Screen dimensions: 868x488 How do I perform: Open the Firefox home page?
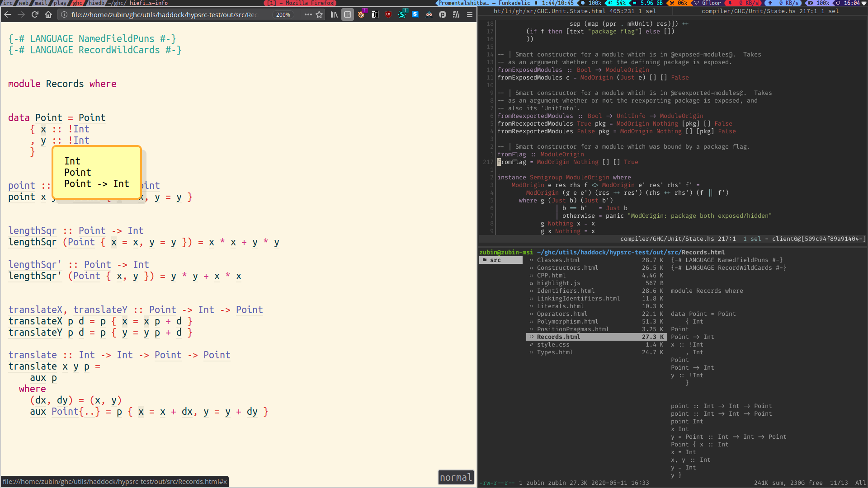pos(48,14)
